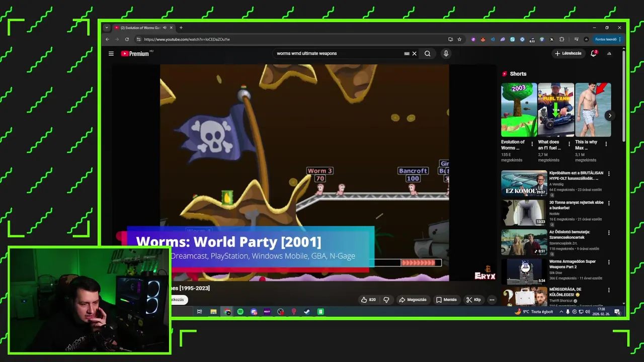
Task: Open options menu for '30 Tonna aranyat' video
Action: (x=609, y=203)
